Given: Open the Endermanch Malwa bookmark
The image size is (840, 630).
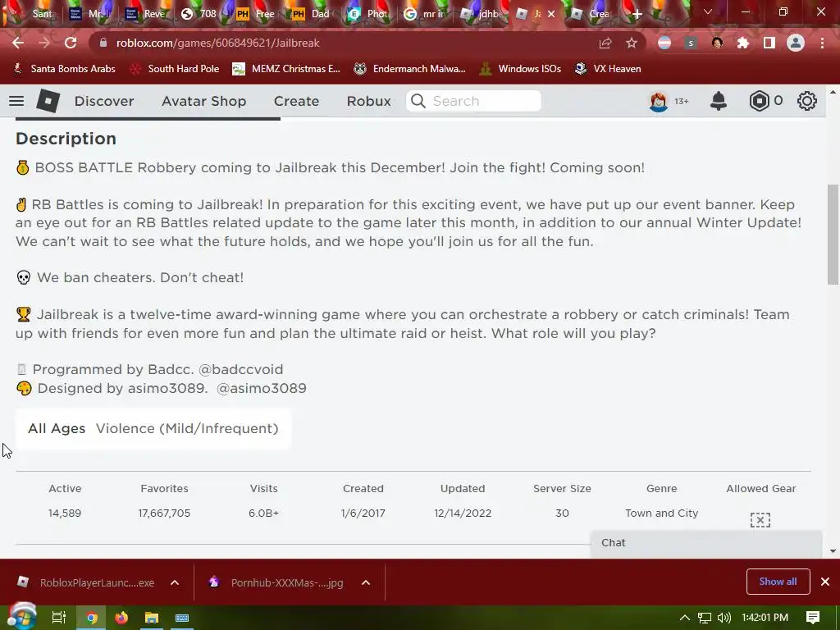Looking at the screenshot, I should point(410,69).
